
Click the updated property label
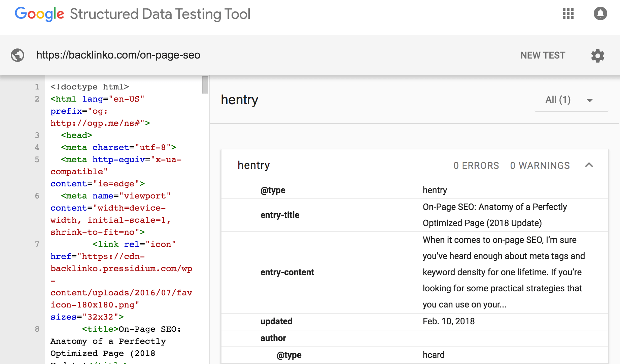[x=276, y=321]
